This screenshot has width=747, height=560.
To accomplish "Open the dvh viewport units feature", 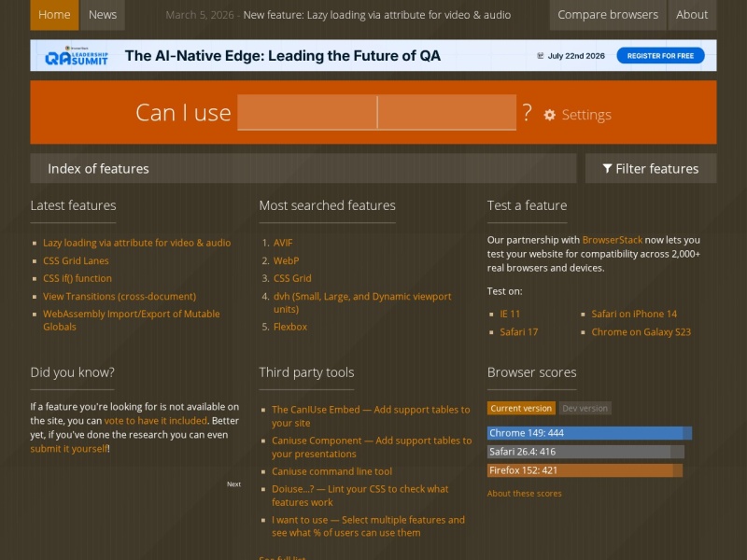I will click(362, 302).
